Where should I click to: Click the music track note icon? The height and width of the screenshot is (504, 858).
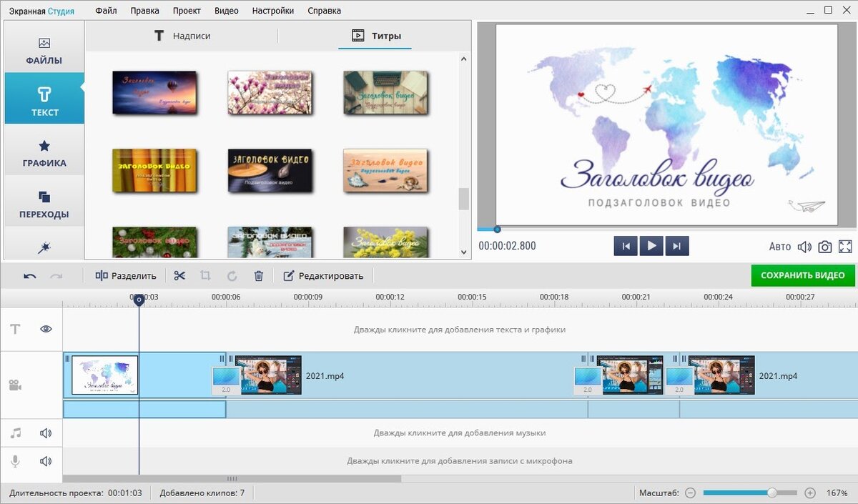coord(15,433)
